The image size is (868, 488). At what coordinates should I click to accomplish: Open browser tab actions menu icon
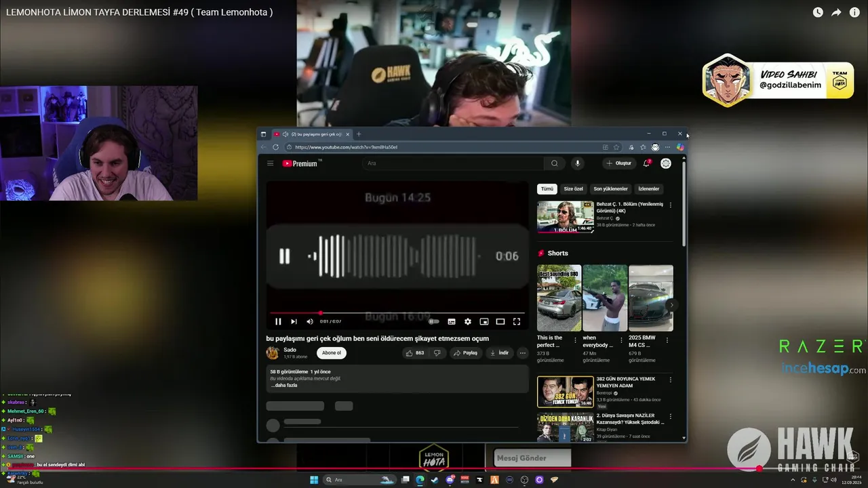(x=263, y=134)
